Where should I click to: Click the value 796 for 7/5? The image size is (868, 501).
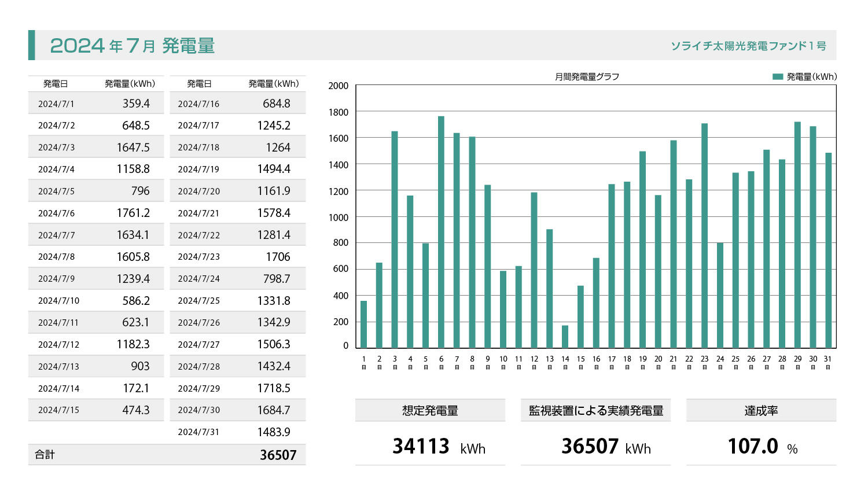click(x=140, y=191)
